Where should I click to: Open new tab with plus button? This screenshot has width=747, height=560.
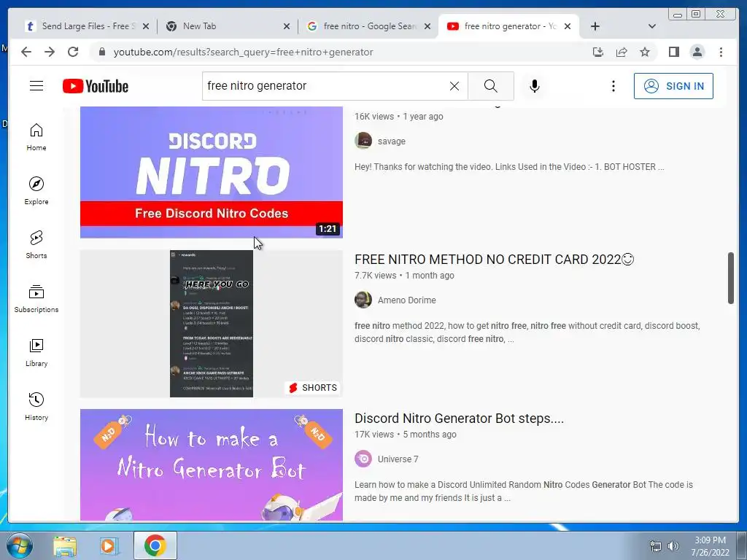pyautogui.click(x=595, y=26)
